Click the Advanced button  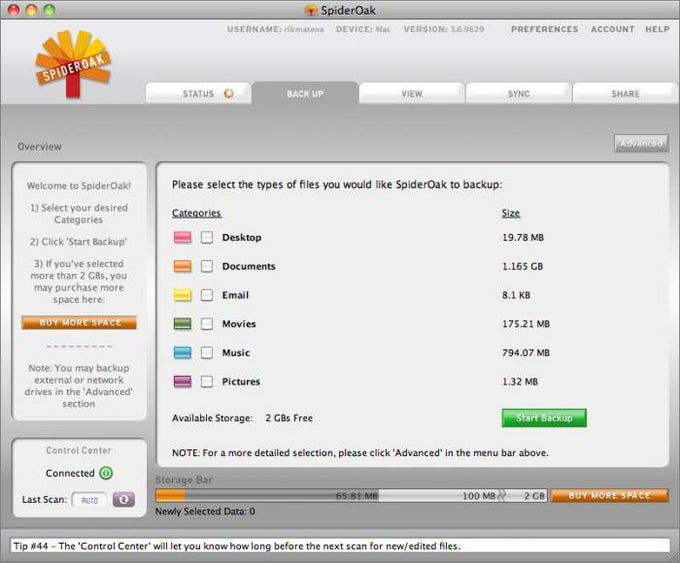click(x=641, y=143)
